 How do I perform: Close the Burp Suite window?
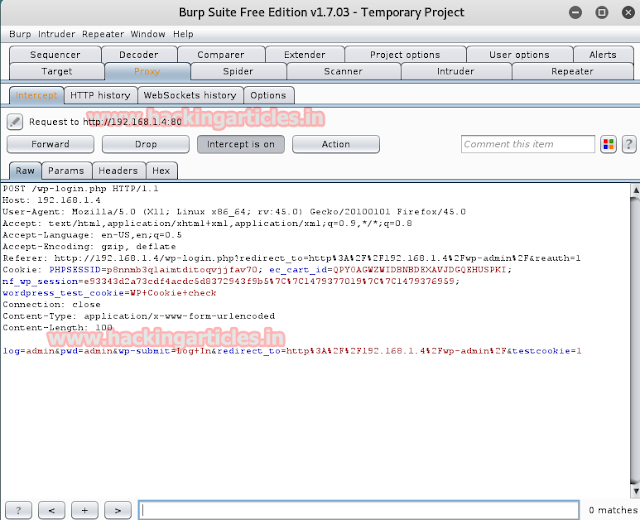pyautogui.click(x=628, y=13)
